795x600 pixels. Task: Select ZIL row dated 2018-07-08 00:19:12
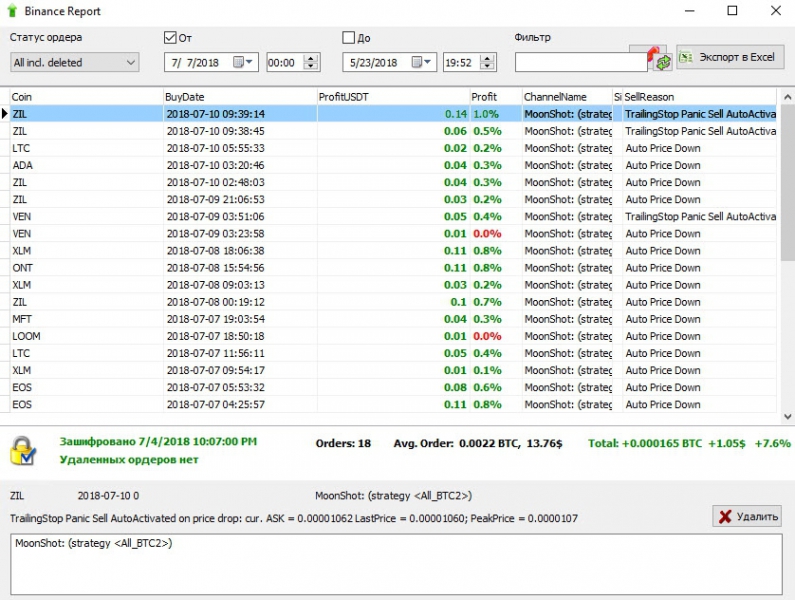click(x=393, y=302)
